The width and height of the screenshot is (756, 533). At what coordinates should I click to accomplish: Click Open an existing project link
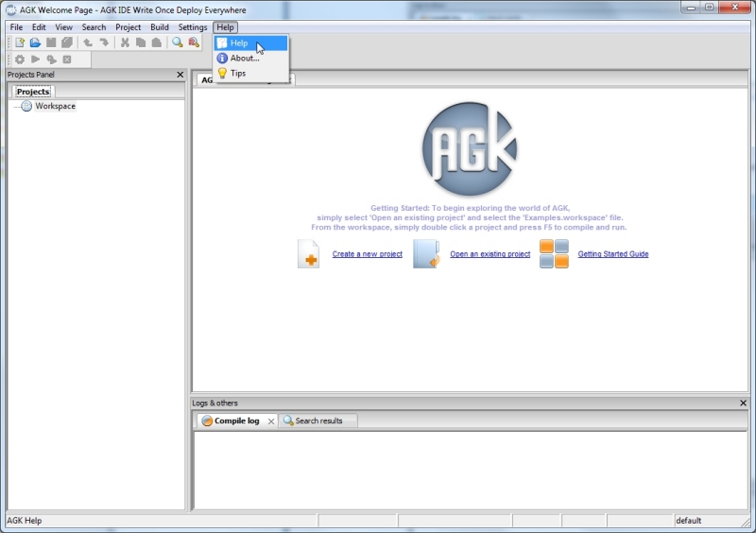click(x=490, y=254)
